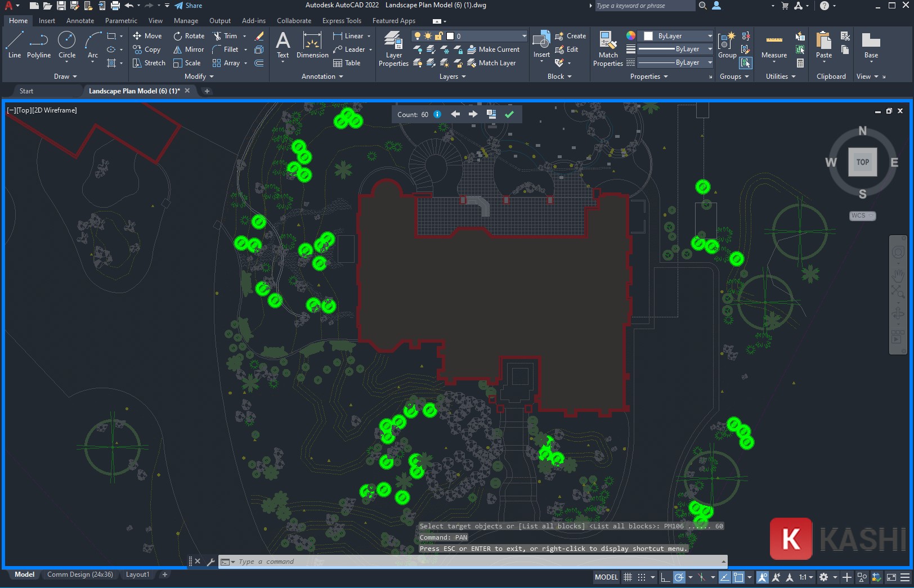Click the Measure tool in Utilities
This screenshot has height=588, width=914.
(x=773, y=48)
